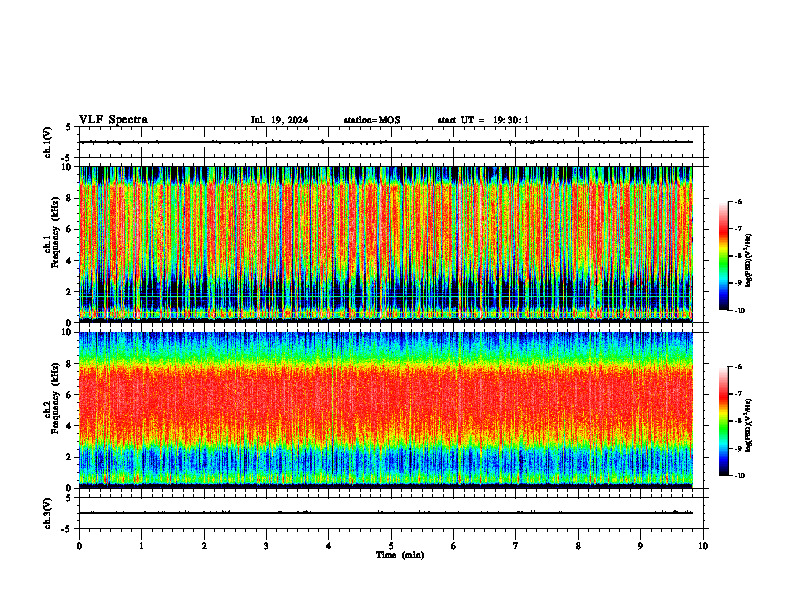Viewport: 792px width, 612px height.
Task: Select the date text "Jul 19, 2024"
Action: point(279,120)
